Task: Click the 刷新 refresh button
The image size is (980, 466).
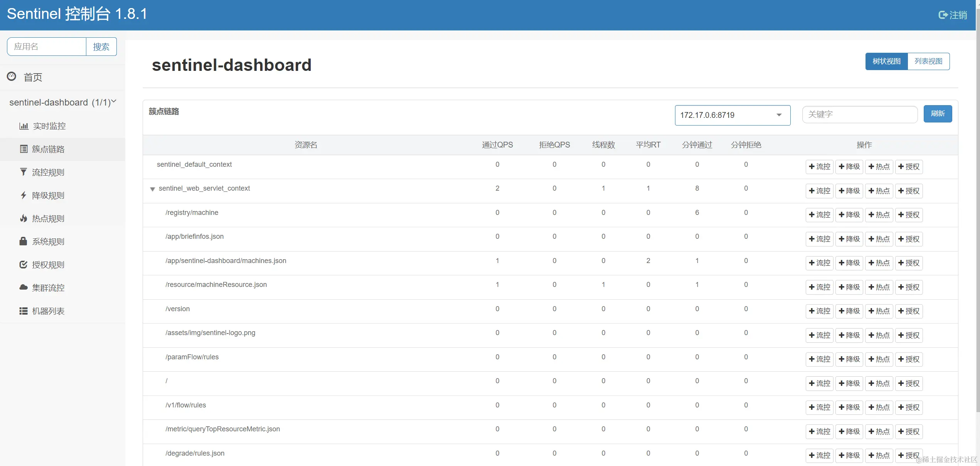Action: point(937,114)
